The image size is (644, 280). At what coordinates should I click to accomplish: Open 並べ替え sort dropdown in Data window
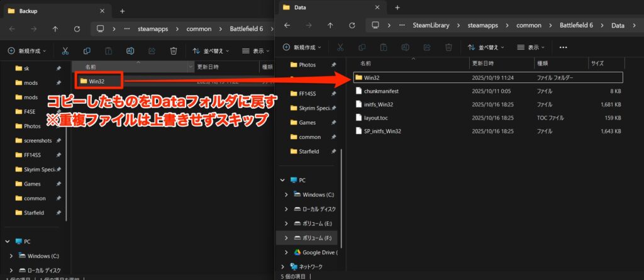click(x=486, y=47)
